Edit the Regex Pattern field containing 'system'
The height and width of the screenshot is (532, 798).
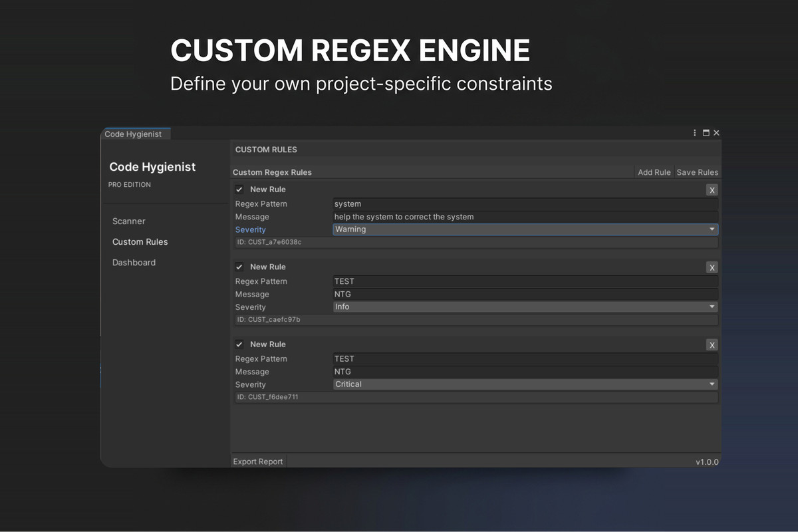[525, 204]
